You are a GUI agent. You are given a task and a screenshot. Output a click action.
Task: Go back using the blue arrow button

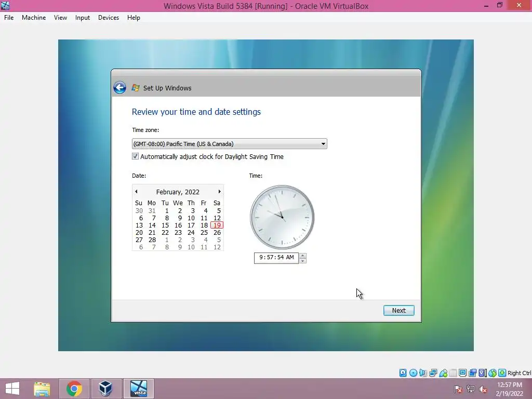tap(119, 87)
